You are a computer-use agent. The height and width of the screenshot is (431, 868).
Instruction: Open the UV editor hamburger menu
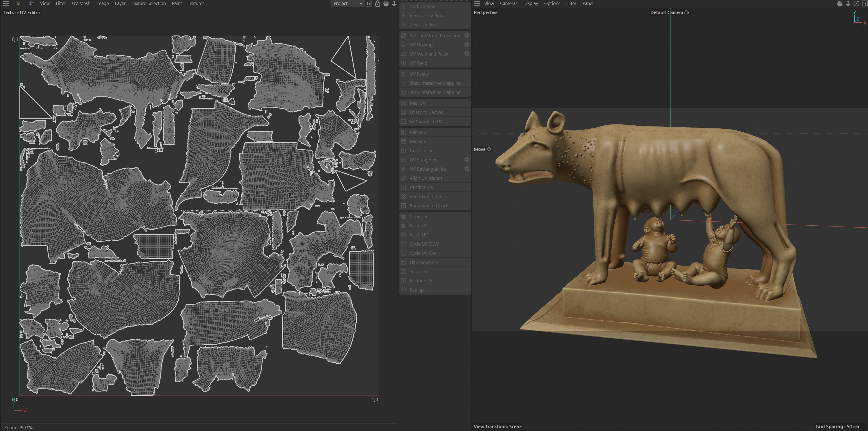[x=6, y=3]
